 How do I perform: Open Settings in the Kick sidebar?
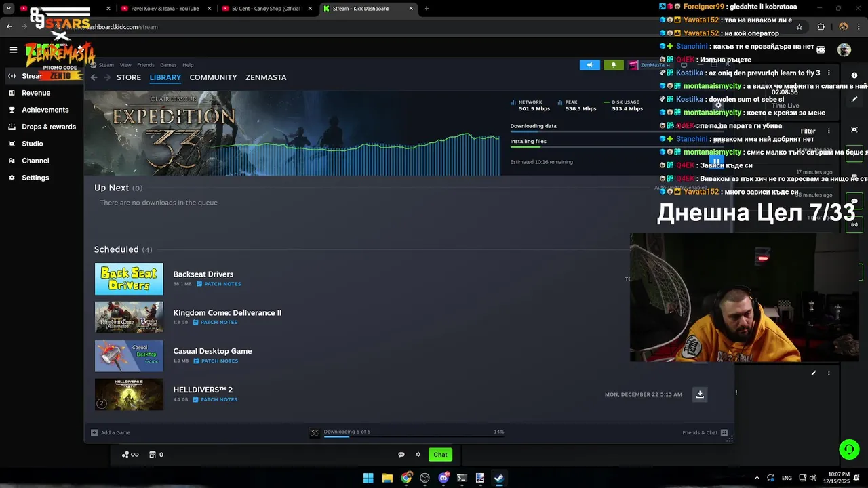pyautogui.click(x=35, y=178)
